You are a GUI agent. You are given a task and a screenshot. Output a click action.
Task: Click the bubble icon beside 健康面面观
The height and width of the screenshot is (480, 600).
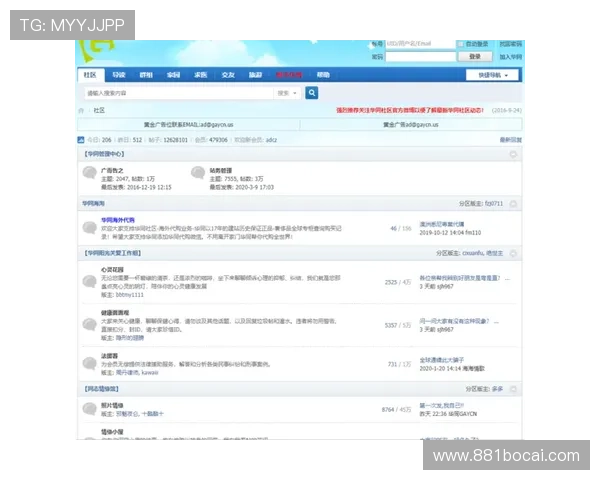click(x=90, y=325)
